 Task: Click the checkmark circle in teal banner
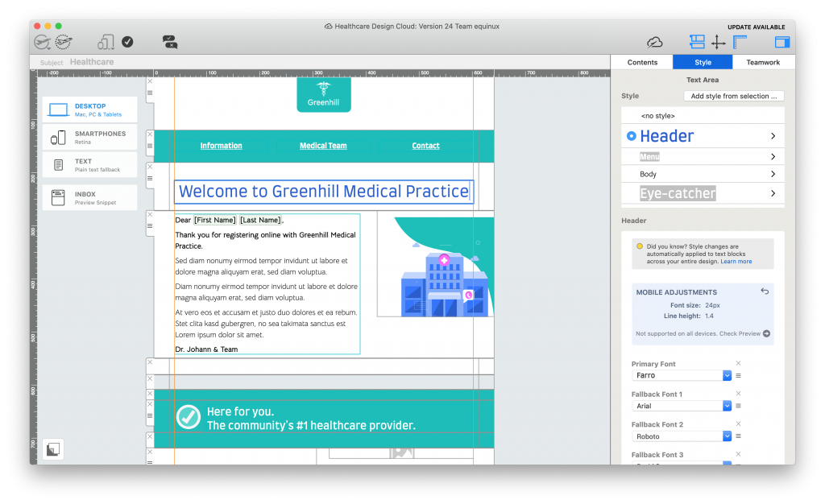click(189, 417)
